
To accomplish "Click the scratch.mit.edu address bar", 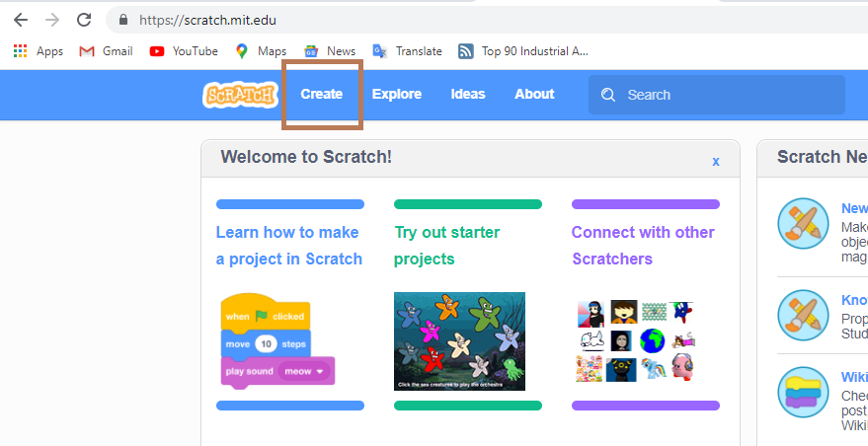I will point(487,20).
